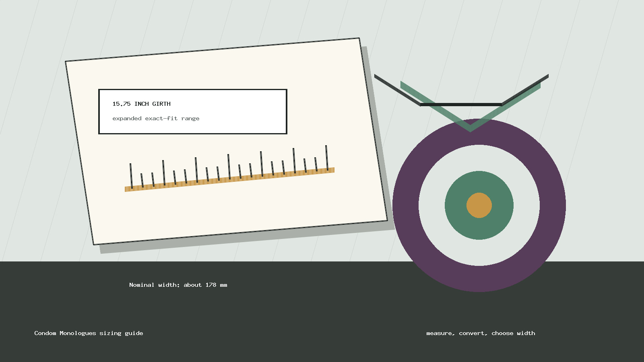644x362 pixels.
Task: Click the 'expanded exact-fit range' subtitle
Action: [x=156, y=118]
